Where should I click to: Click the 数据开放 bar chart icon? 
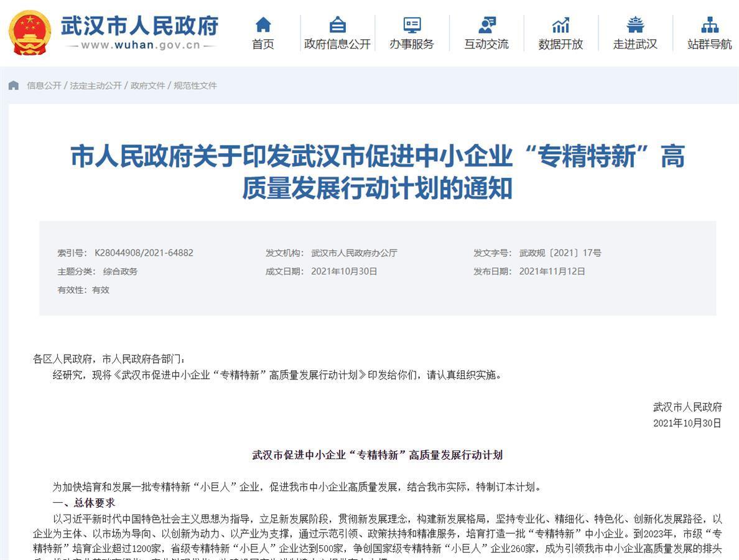click(x=560, y=25)
